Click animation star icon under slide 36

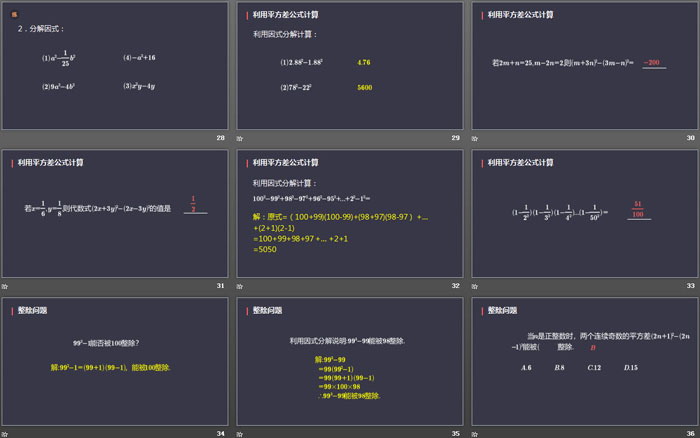(x=475, y=434)
